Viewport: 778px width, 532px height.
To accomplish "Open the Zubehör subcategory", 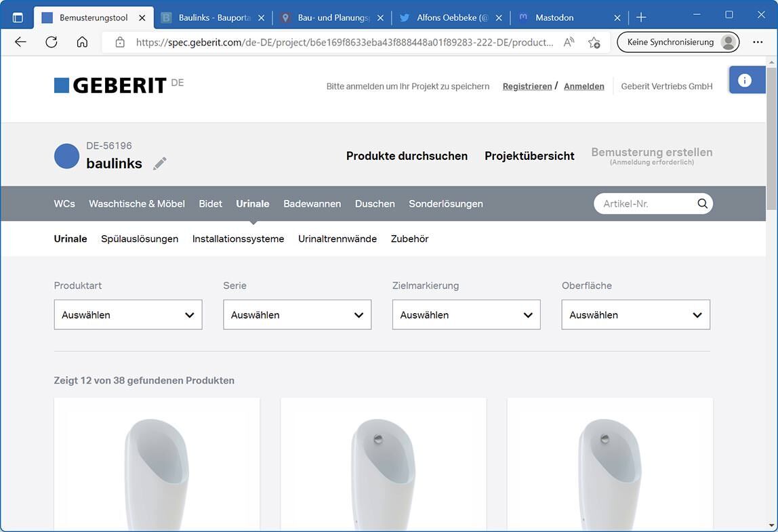I will pos(410,239).
